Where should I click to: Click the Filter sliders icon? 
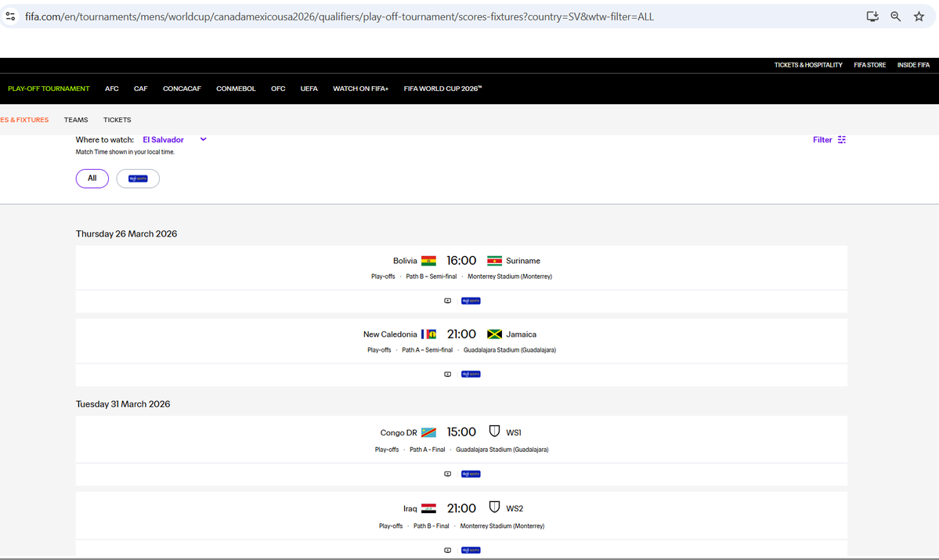(x=841, y=139)
